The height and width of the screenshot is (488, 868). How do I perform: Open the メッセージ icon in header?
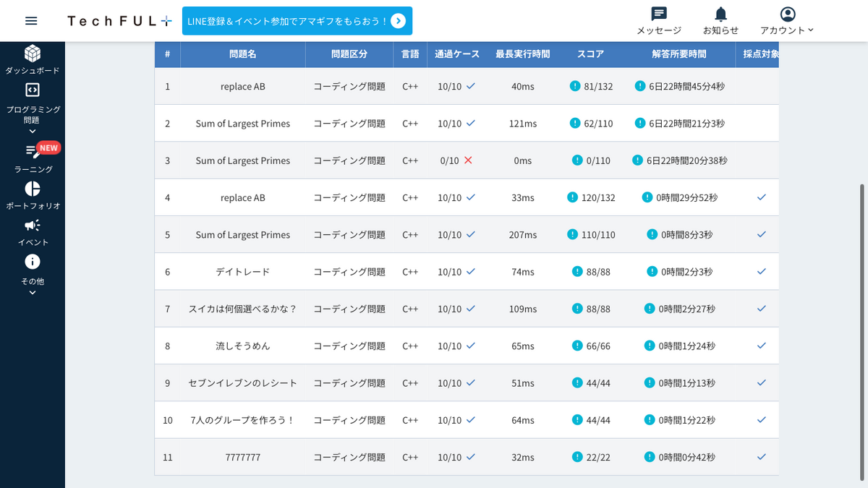coord(659,14)
